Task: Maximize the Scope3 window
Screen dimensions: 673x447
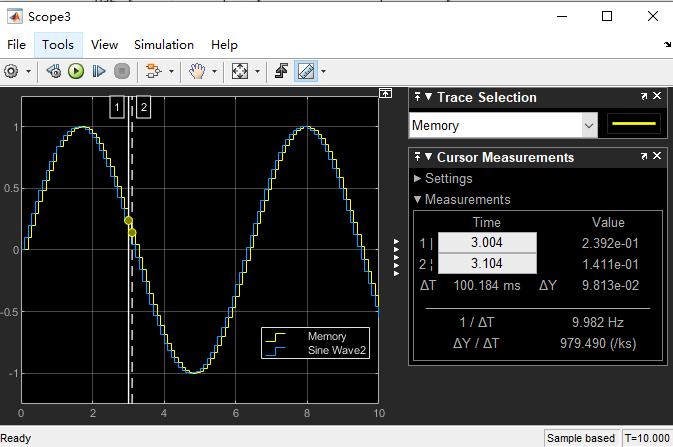Action: click(x=607, y=17)
